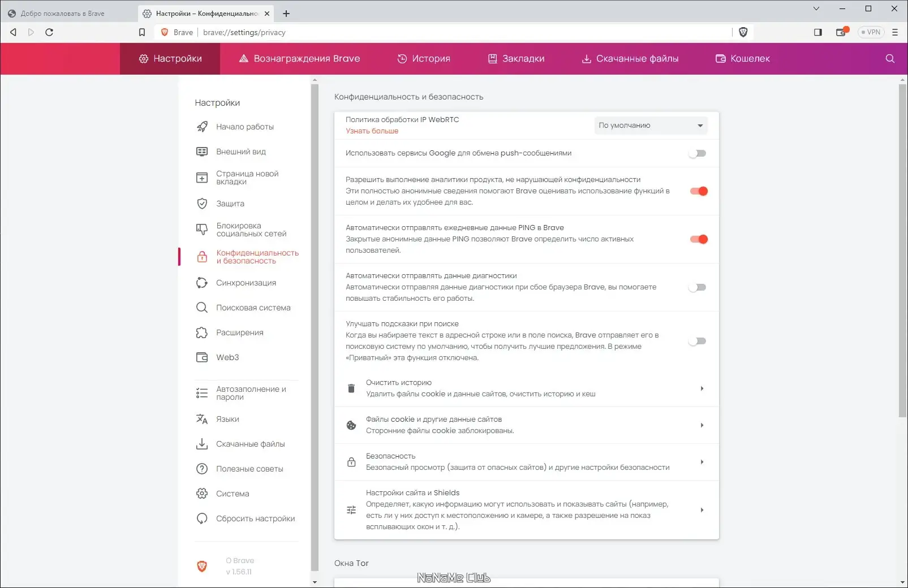This screenshot has height=588, width=908.
Task: Click the search settings magnifier icon
Action: click(x=890, y=59)
